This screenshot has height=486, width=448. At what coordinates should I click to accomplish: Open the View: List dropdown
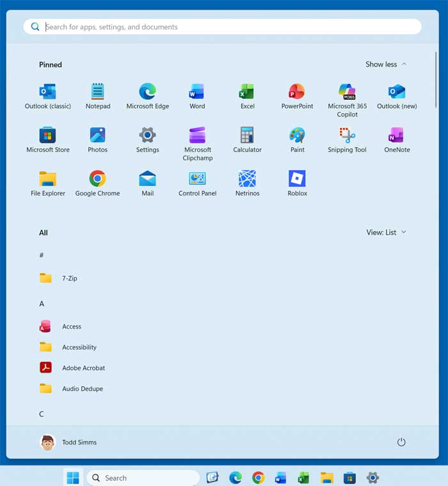click(x=386, y=233)
